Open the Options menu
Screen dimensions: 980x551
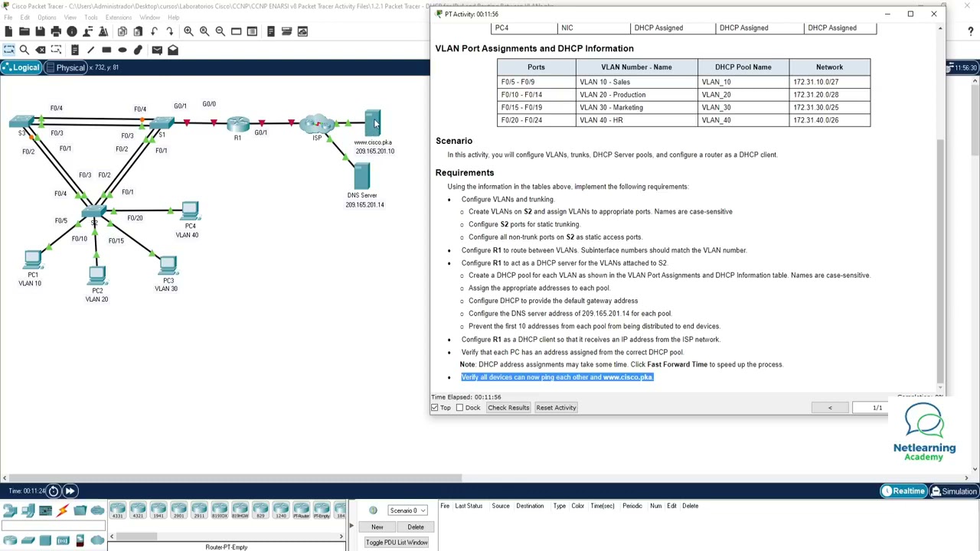(x=47, y=18)
